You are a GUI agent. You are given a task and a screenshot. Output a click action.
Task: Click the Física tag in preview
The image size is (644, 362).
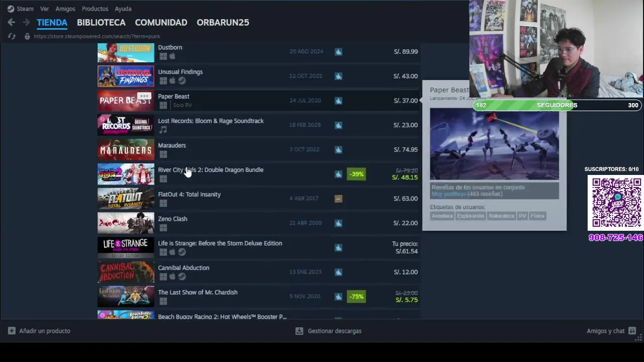click(x=537, y=216)
